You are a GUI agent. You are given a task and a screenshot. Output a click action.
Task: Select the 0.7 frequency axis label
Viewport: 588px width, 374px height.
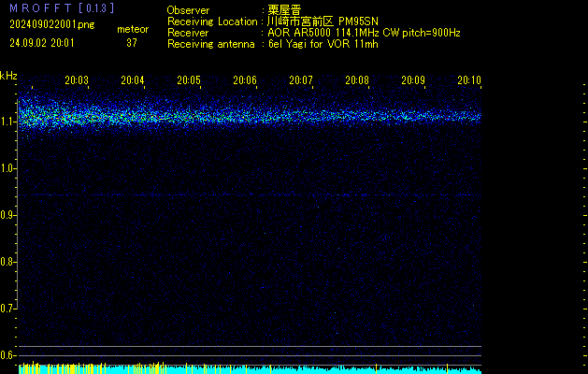[7, 309]
